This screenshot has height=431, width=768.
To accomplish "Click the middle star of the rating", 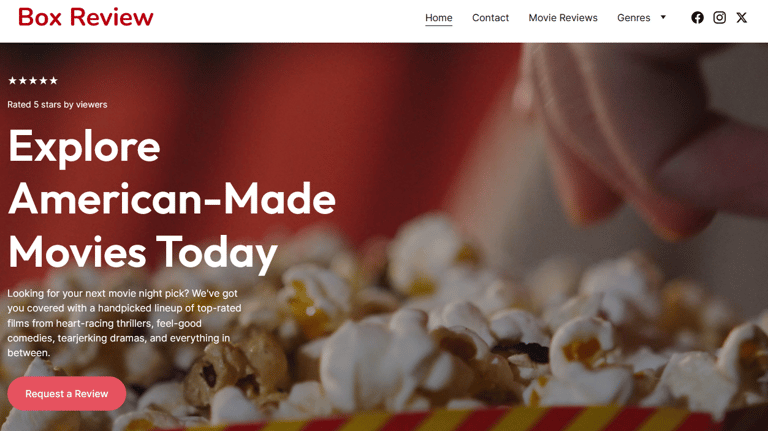I will point(33,80).
